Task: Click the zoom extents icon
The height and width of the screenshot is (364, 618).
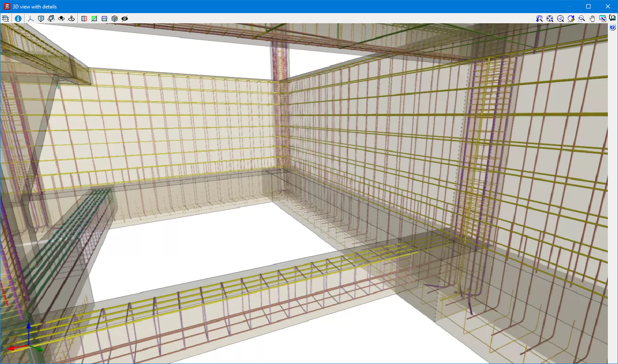Action: (550, 19)
